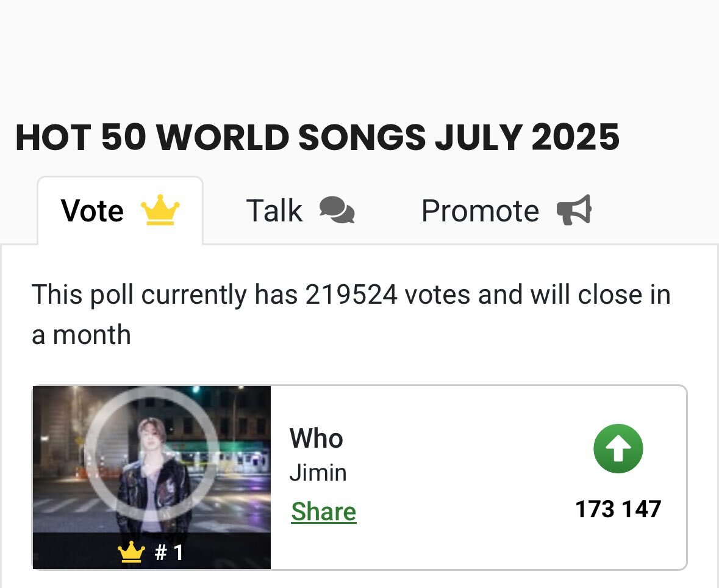719x588 pixels.
Task: Switch to the Talk tab
Action: (x=301, y=210)
